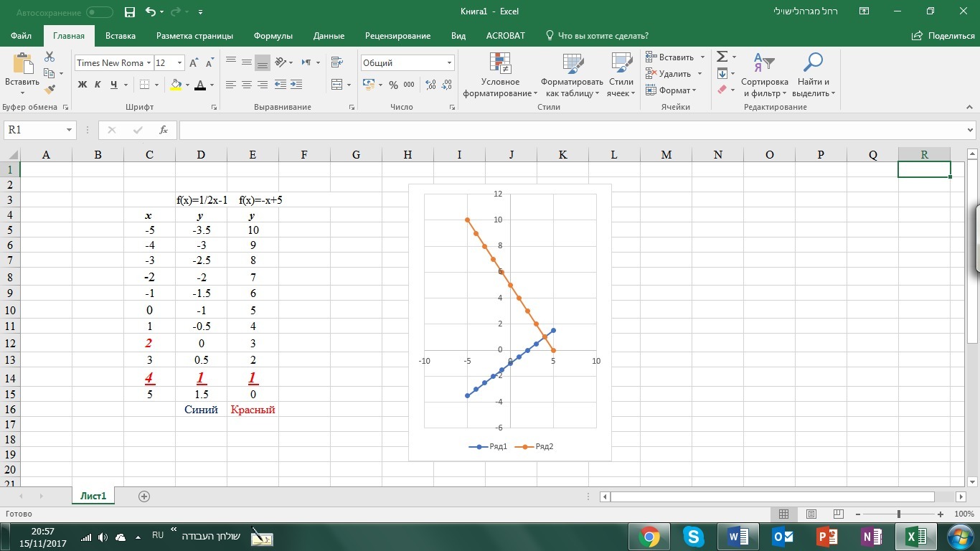Open the Формулы ribbon tab
980x551 pixels.
pyautogui.click(x=273, y=36)
